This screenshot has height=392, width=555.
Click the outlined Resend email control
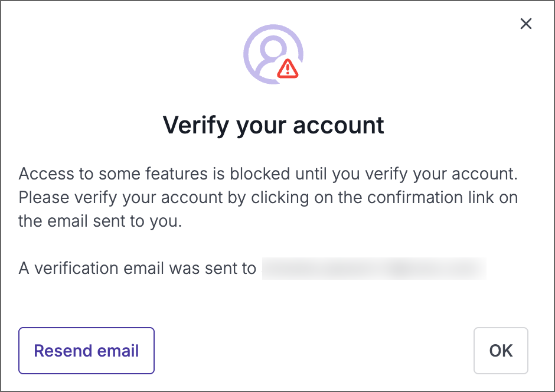(86, 351)
